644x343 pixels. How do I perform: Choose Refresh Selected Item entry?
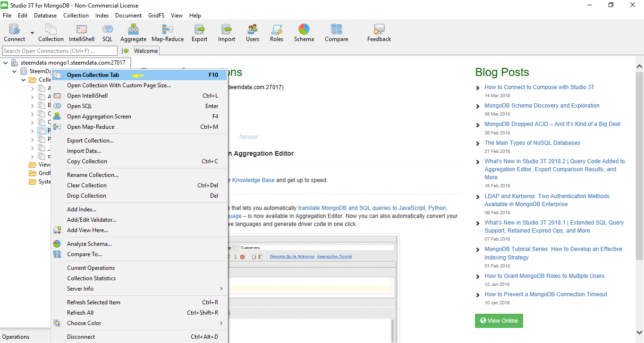(140, 302)
